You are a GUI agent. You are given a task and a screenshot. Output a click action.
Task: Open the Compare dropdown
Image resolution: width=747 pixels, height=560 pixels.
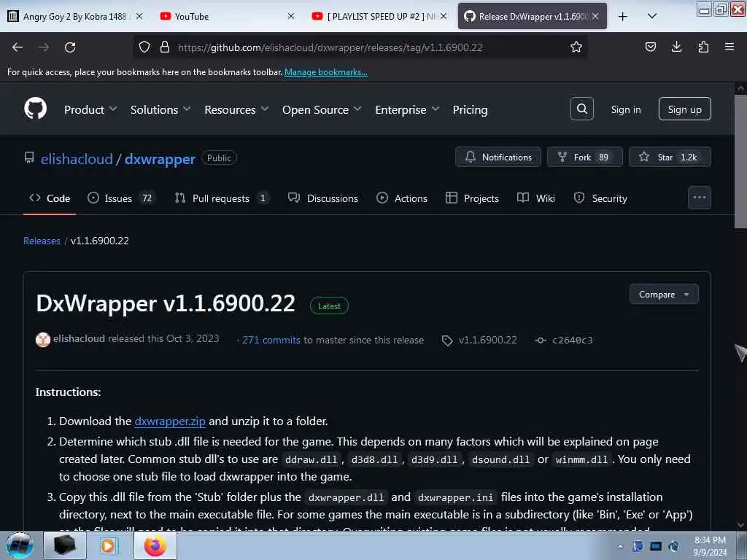[x=664, y=295]
